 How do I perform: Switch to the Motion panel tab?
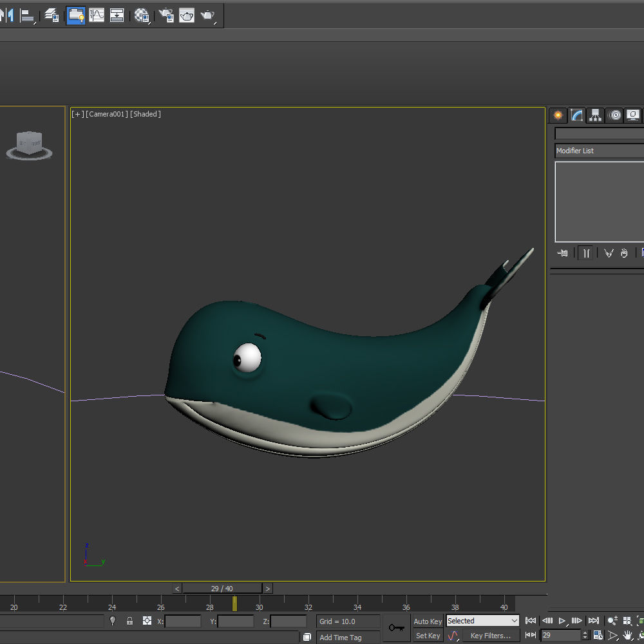[615, 115]
